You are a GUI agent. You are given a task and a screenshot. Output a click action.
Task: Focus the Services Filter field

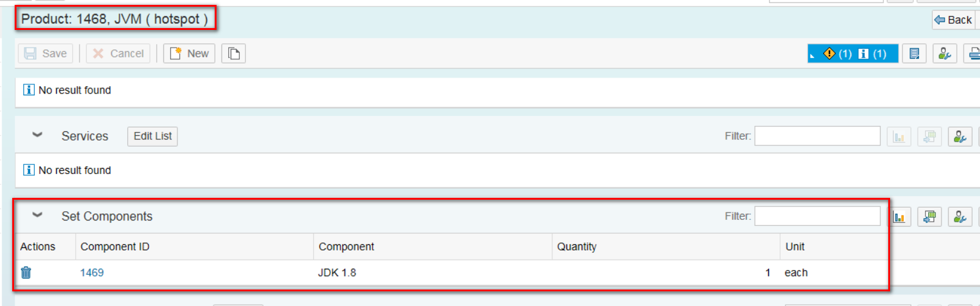pyautogui.click(x=817, y=136)
